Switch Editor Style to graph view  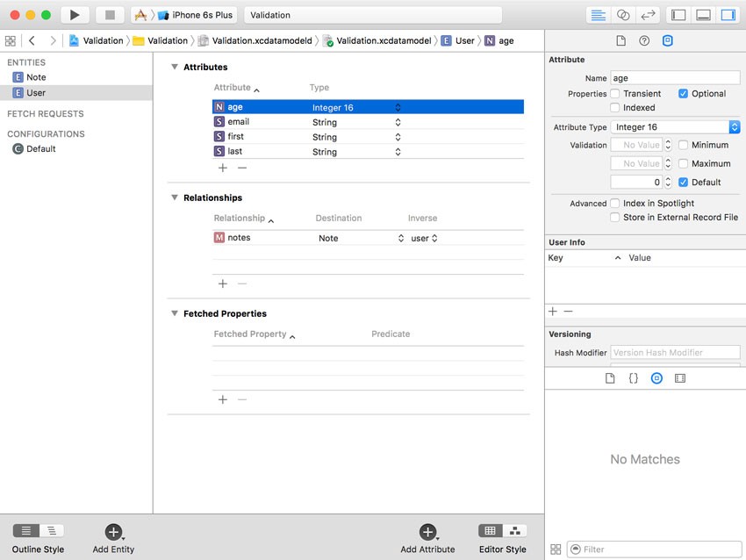point(515,530)
